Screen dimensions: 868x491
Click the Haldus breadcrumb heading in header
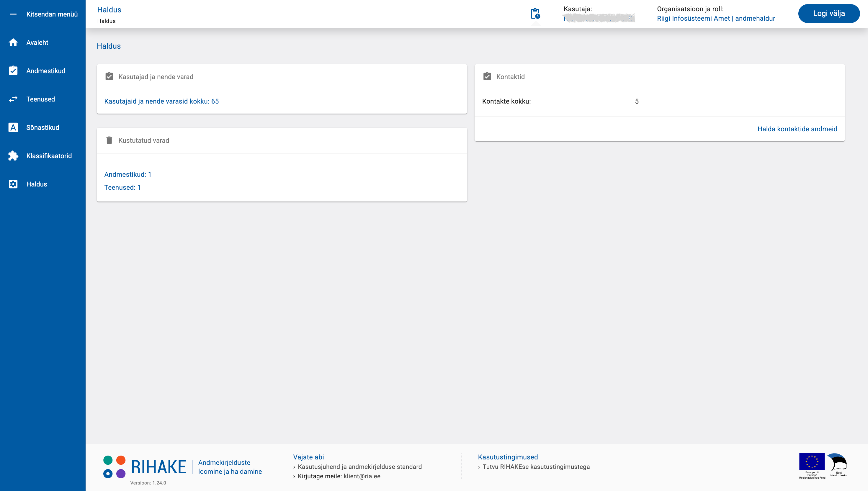(109, 10)
